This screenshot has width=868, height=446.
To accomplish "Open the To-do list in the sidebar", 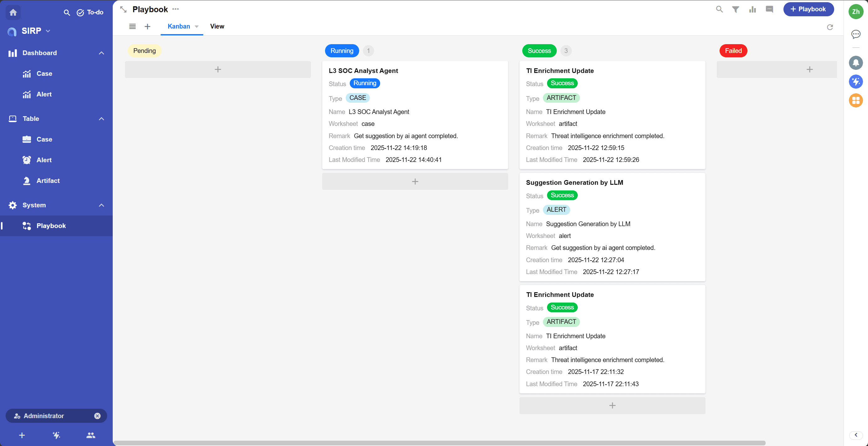I will point(90,13).
